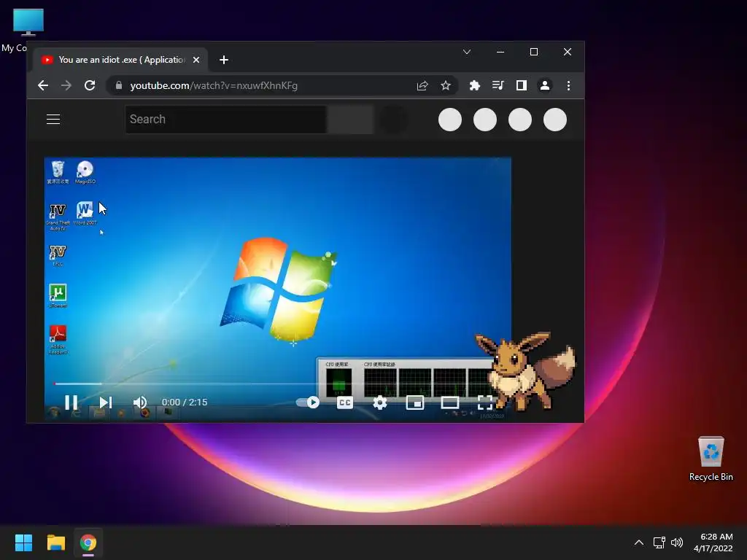Bookmark this page with the star
Viewport: 747px width, 560px height.
pos(446,86)
